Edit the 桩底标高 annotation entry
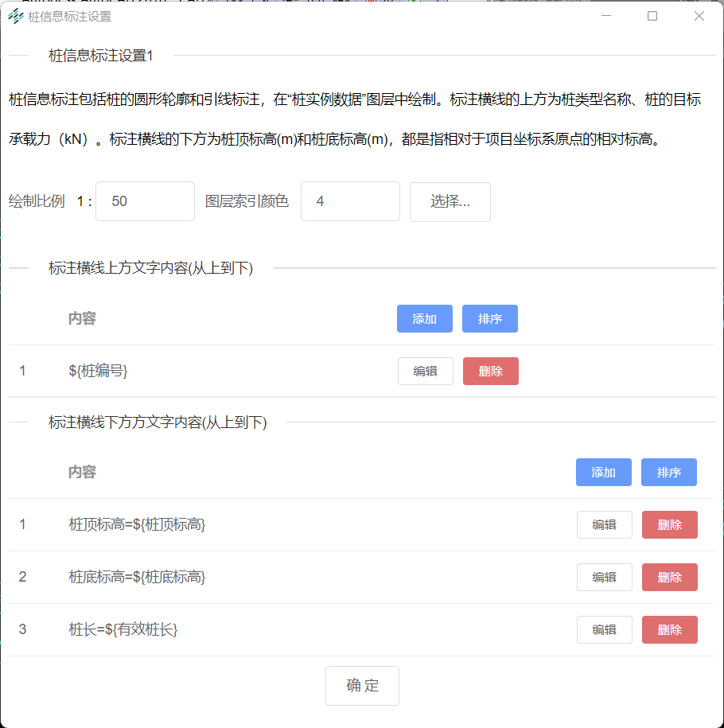The height and width of the screenshot is (728, 724). tap(604, 577)
